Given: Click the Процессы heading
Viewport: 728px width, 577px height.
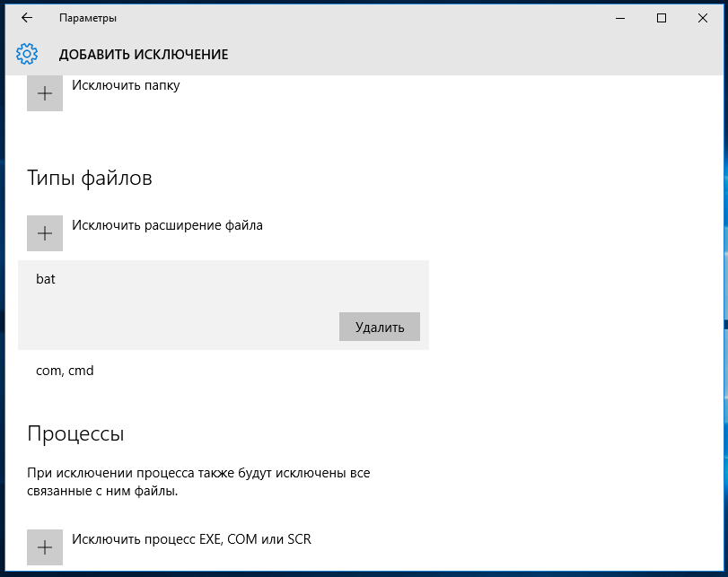Looking at the screenshot, I should pos(75,433).
